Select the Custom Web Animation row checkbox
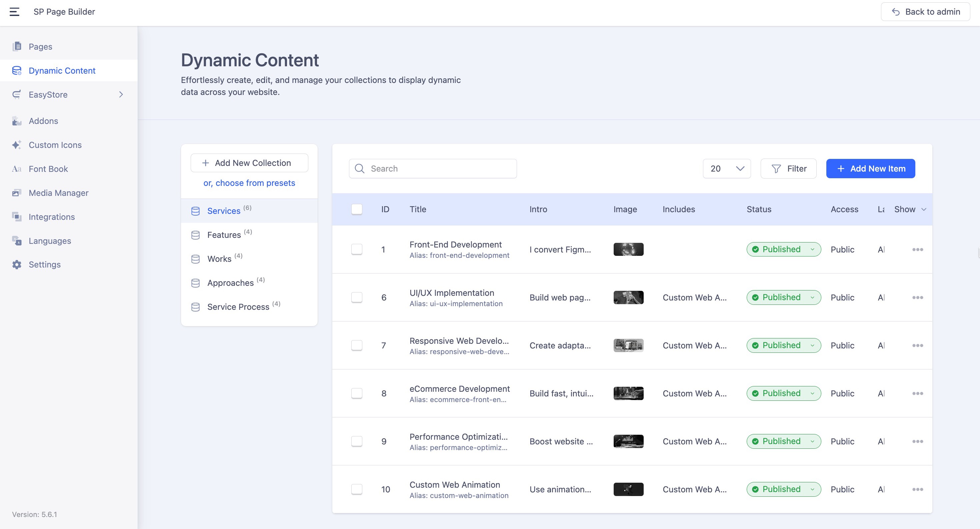This screenshot has height=529, width=980. [x=356, y=489]
